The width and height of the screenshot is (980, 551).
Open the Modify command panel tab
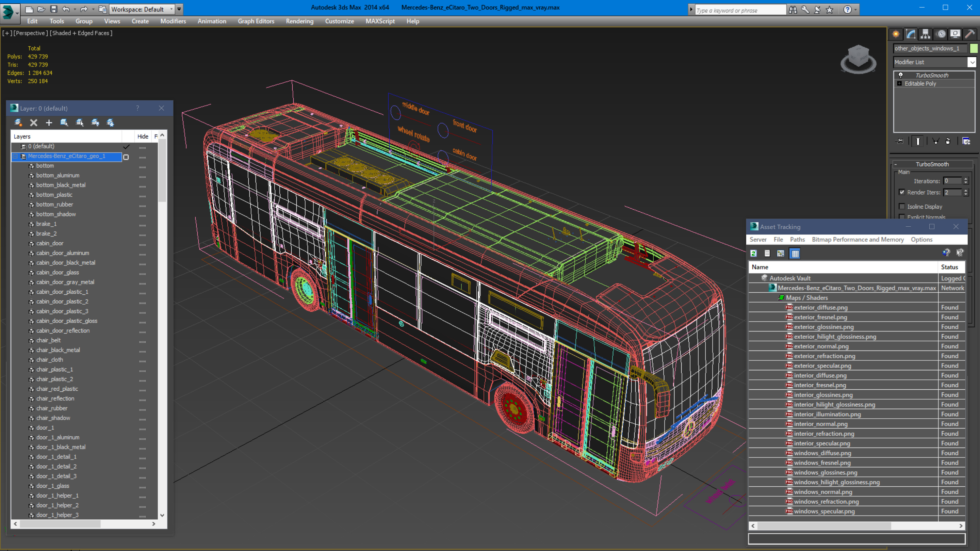pos(911,34)
